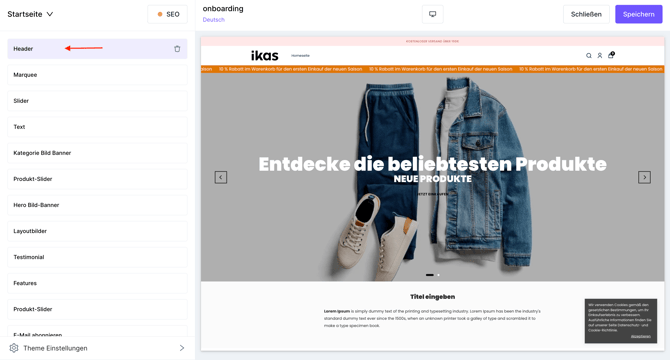The height and width of the screenshot is (360, 670).
Task: Open the SEO settings button
Action: [x=168, y=14]
